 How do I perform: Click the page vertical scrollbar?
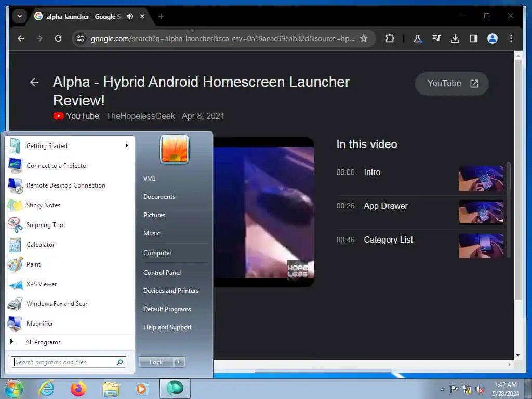coord(518,180)
